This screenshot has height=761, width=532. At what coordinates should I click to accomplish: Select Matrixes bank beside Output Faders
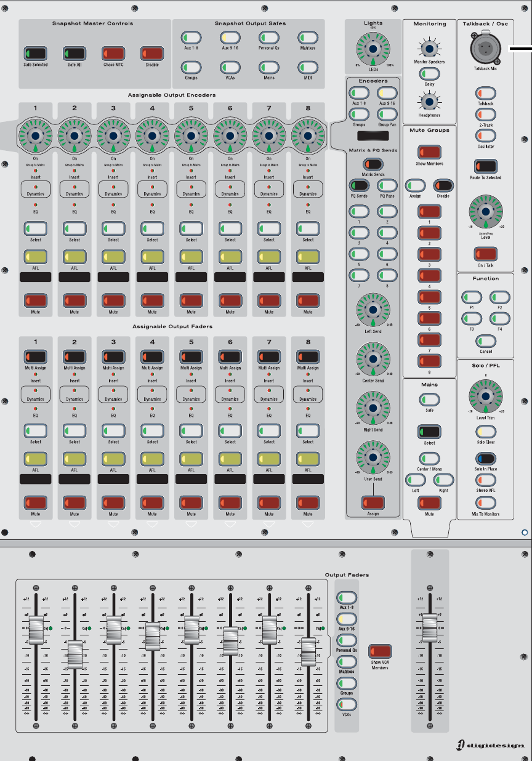347,661
